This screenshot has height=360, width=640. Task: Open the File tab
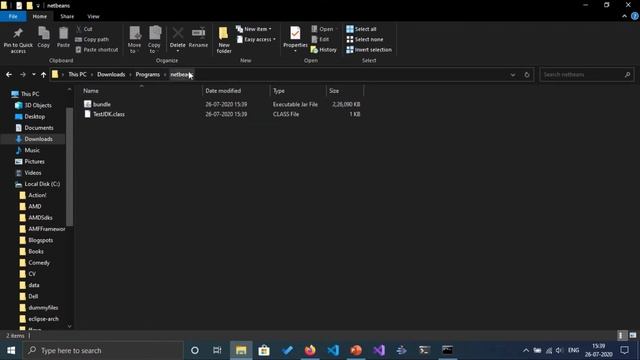[13, 16]
